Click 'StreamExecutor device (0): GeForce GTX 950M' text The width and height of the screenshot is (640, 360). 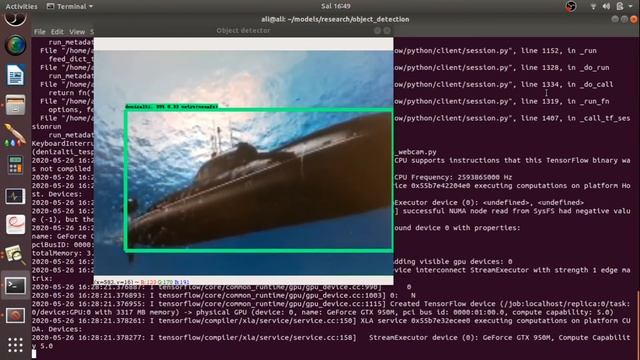pos(461,338)
